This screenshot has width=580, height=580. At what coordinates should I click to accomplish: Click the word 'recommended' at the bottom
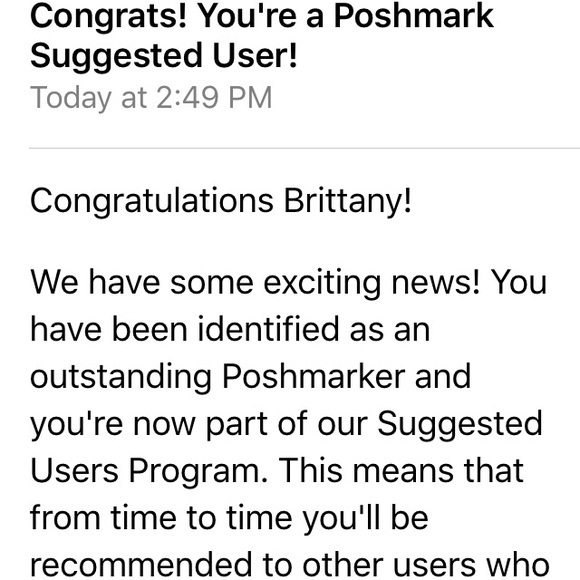141,565
